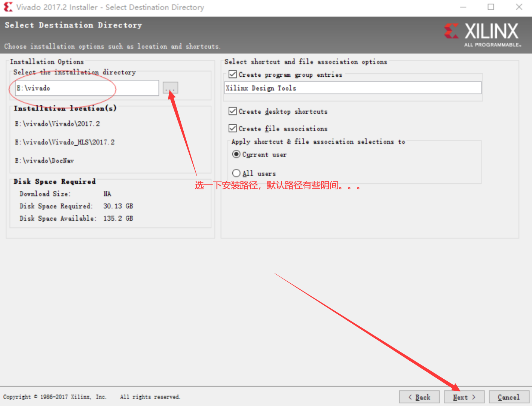
Task: Select the Current user radio button
Action: click(x=236, y=155)
